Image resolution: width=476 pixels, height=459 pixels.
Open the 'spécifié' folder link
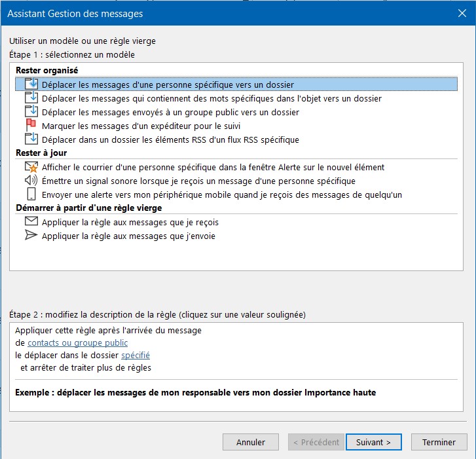coord(136,355)
